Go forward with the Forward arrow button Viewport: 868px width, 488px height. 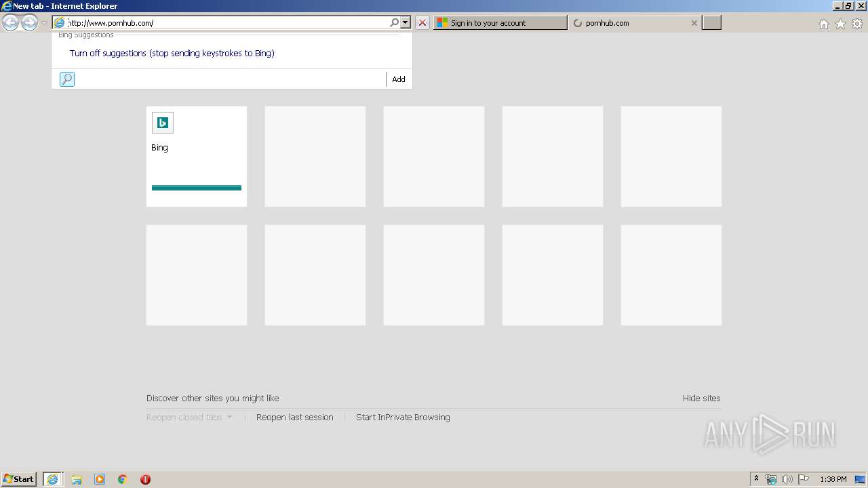pos(29,23)
